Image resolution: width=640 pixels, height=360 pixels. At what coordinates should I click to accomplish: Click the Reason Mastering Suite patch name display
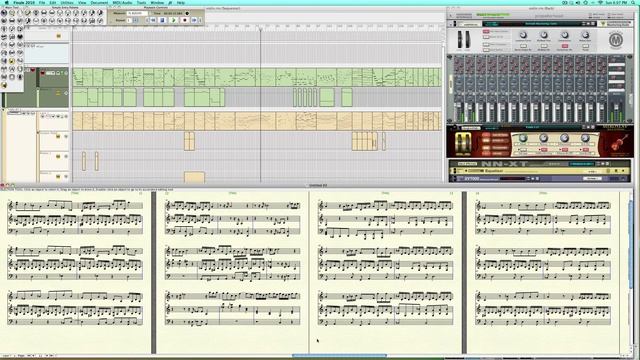(x=540, y=24)
